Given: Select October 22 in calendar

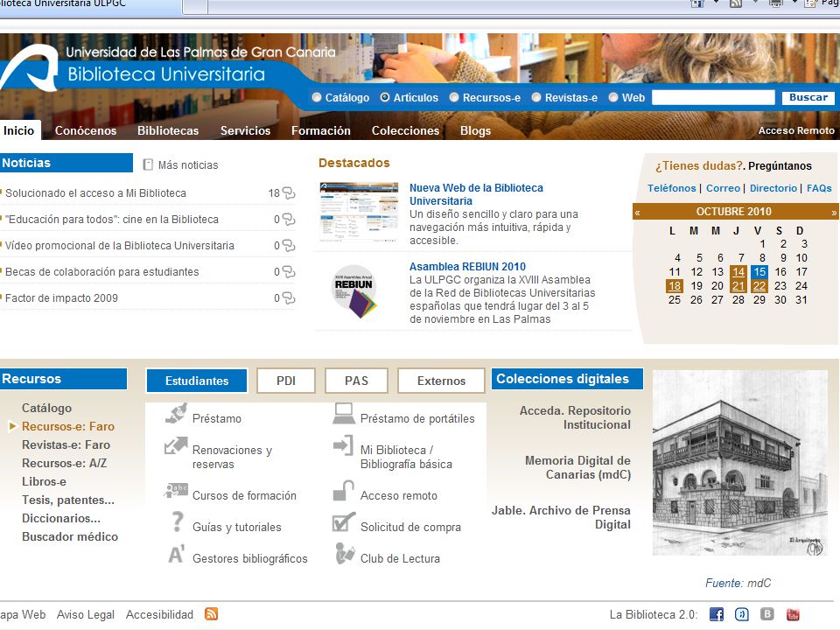Looking at the screenshot, I should pyautogui.click(x=759, y=285).
